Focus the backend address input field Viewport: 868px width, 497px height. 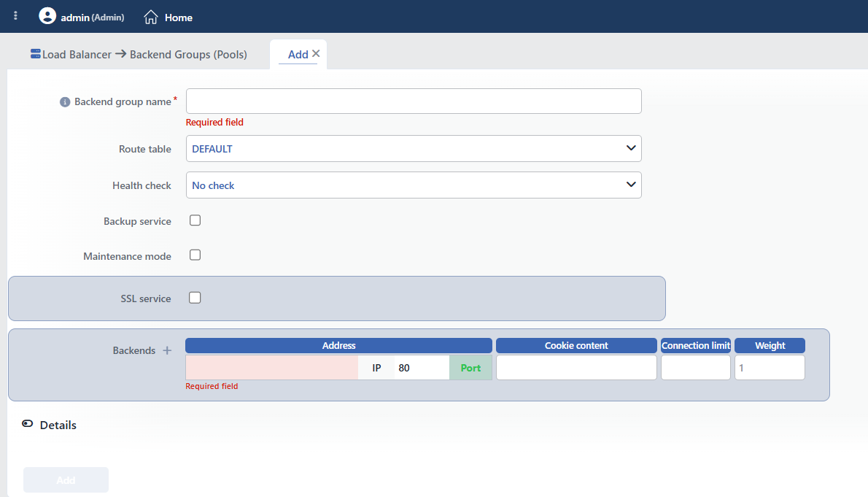[x=272, y=368]
